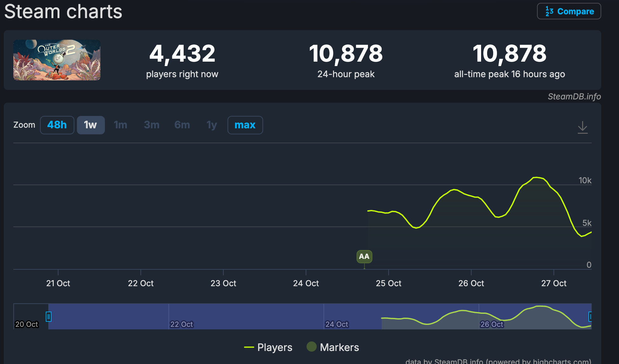Toggle the Players series in legend
Screen dimensions: 619x364
pos(275,347)
